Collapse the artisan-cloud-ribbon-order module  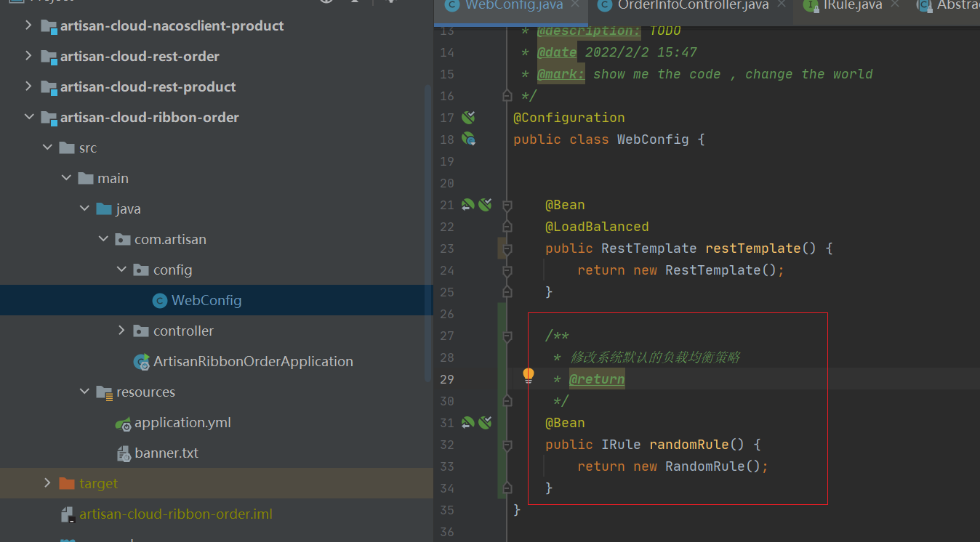(x=28, y=117)
